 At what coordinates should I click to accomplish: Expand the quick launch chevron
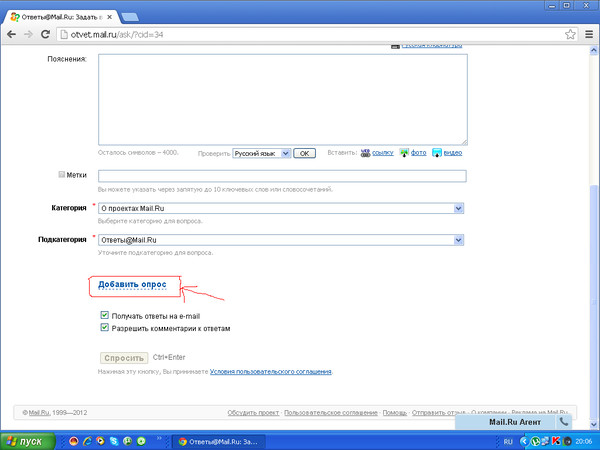pos(159,439)
